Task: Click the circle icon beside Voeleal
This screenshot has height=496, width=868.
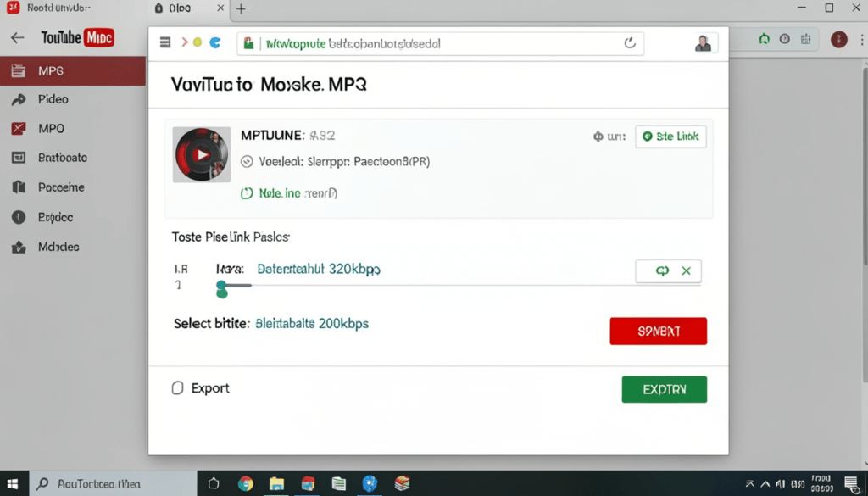Action: click(x=247, y=162)
